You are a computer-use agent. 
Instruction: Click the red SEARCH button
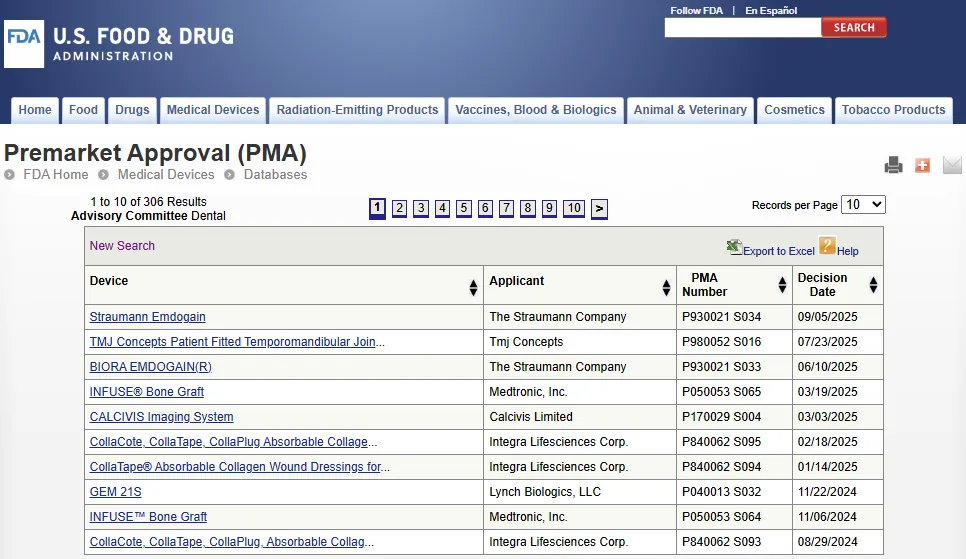coord(854,27)
